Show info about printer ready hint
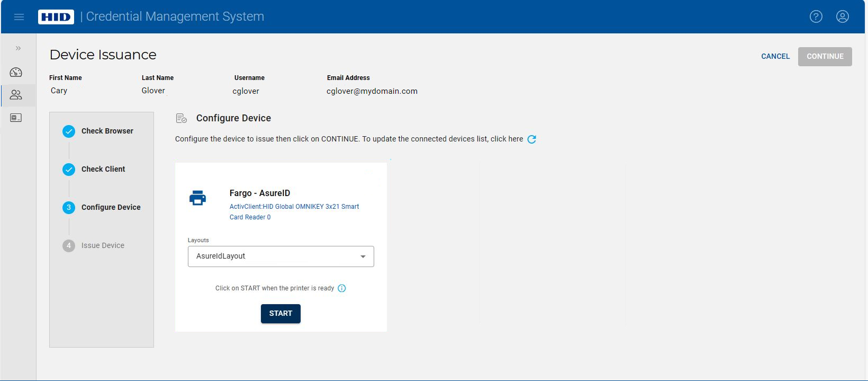This screenshot has width=868, height=381. point(342,288)
